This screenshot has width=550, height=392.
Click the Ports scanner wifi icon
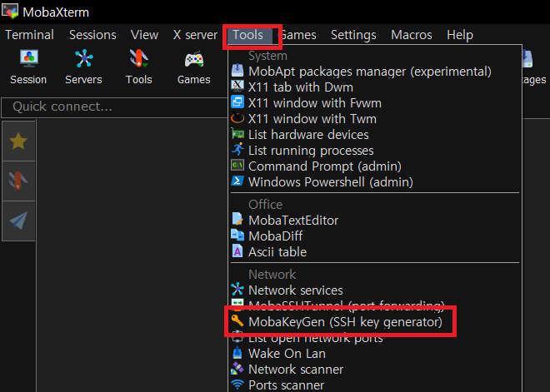click(x=237, y=385)
